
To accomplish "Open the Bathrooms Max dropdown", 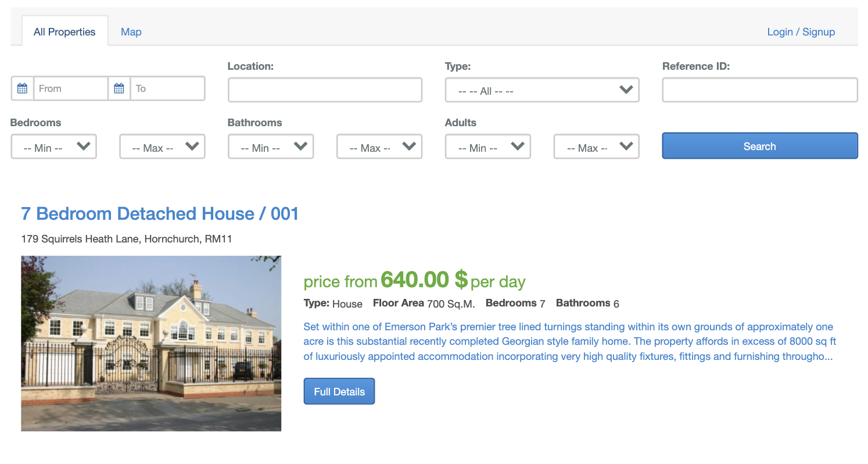I will pos(379,147).
